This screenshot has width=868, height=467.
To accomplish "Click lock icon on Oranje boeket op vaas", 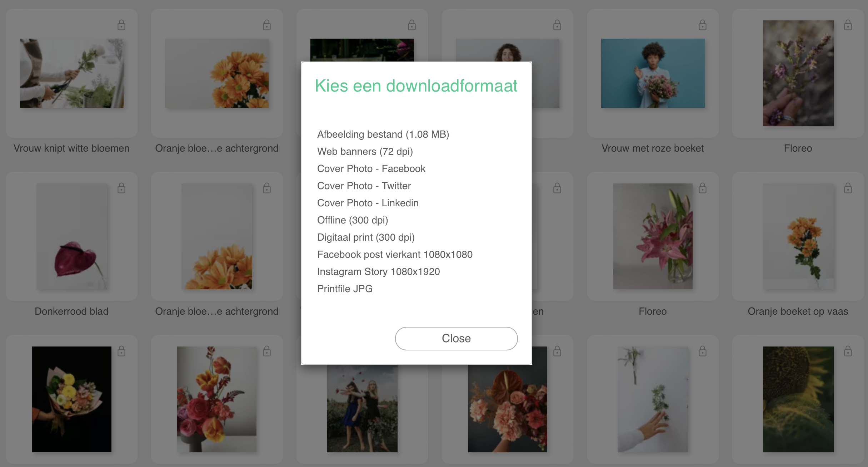I will click(848, 188).
